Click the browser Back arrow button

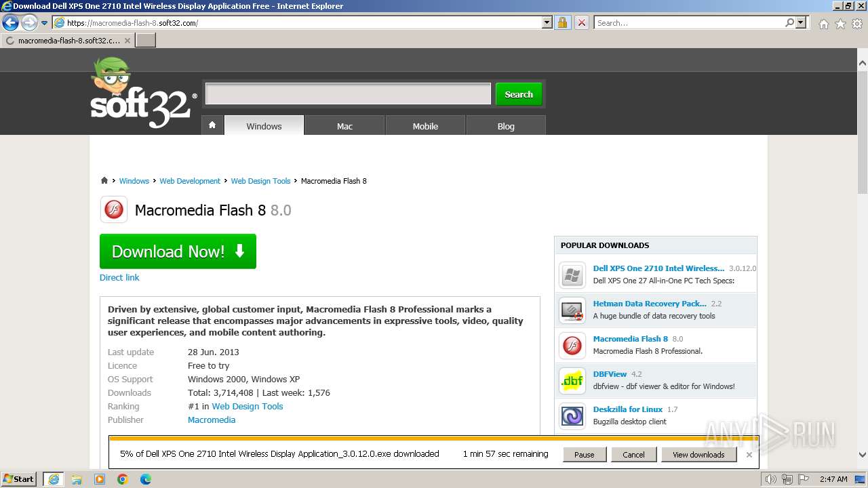pyautogui.click(x=10, y=22)
